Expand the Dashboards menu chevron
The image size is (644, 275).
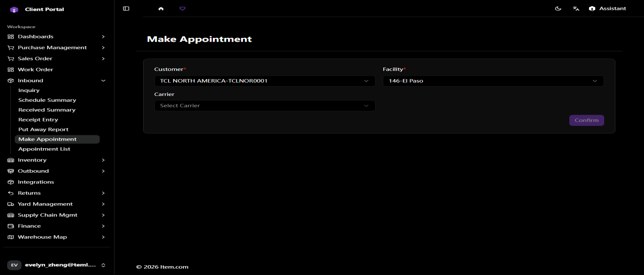pos(103,37)
